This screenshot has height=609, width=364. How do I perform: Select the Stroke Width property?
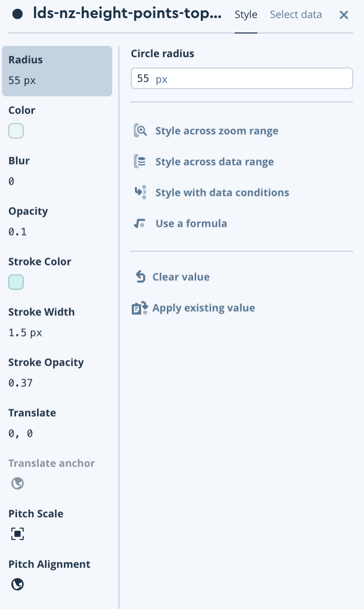[57, 323]
